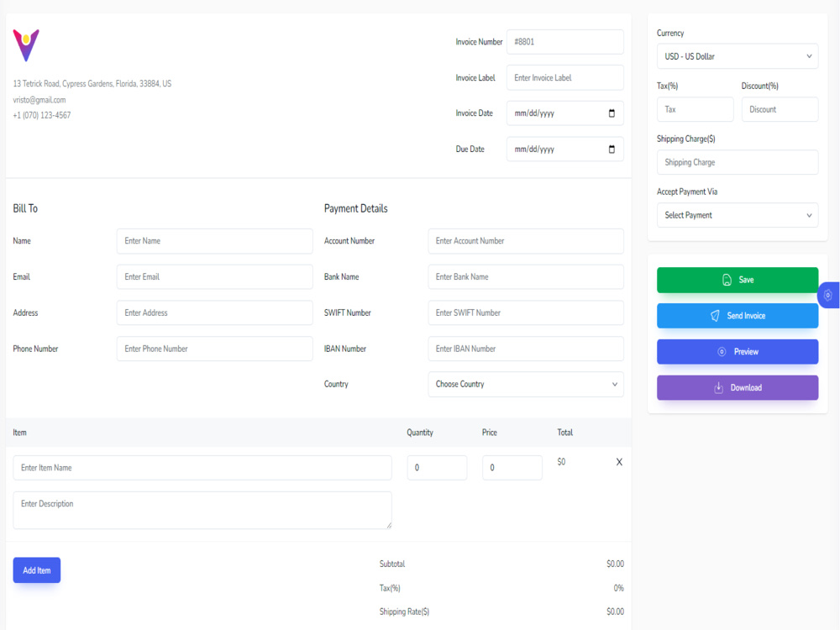
Task: Click the Enter Item Name field
Action: 202,467
